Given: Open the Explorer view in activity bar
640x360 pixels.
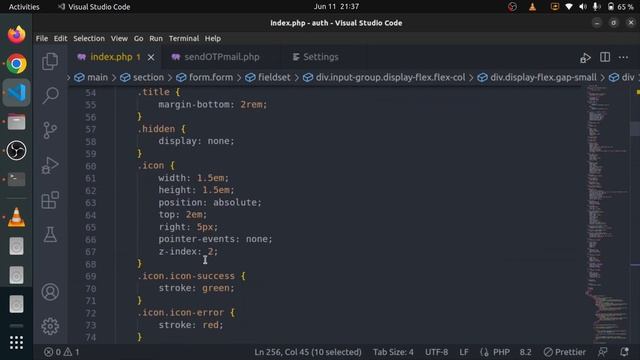Looking at the screenshot, I should (50, 62).
